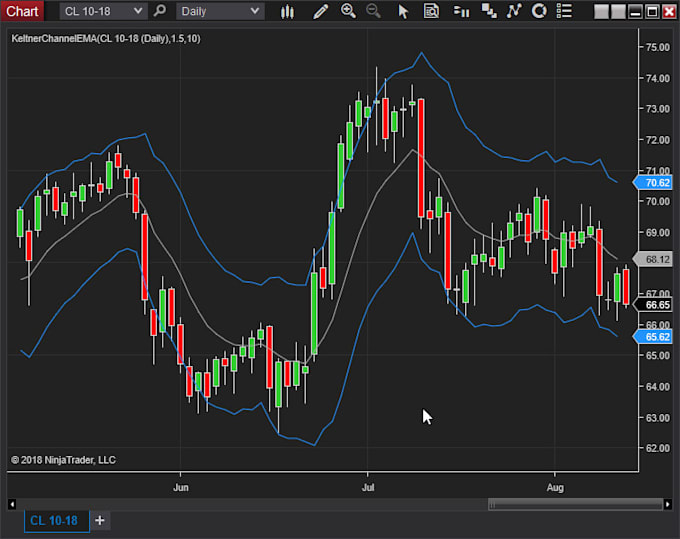Click the zoom out magnifier icon
The image size is (680, 539).
coord(373,11)
